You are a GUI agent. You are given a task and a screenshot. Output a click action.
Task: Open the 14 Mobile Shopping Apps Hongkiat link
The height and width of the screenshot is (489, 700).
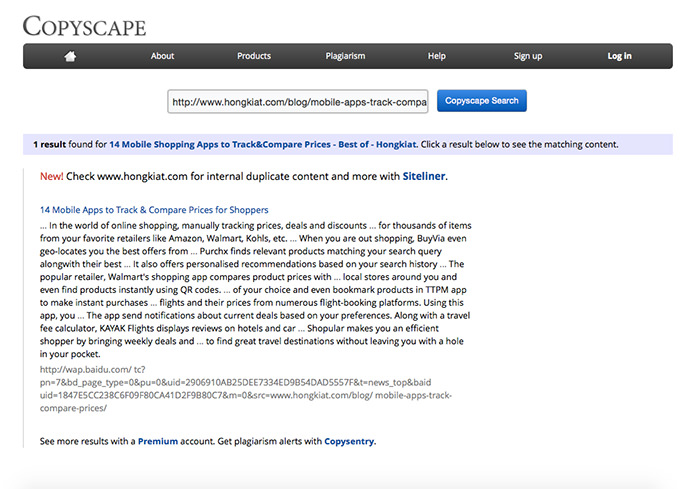[x=263, y=144]
